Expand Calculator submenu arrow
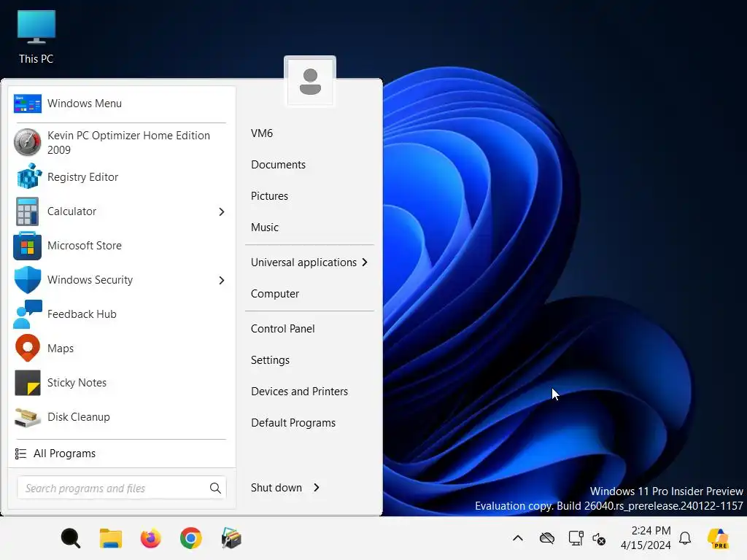Viewport: 747px width, 560px height. click(x=222, y=212)
